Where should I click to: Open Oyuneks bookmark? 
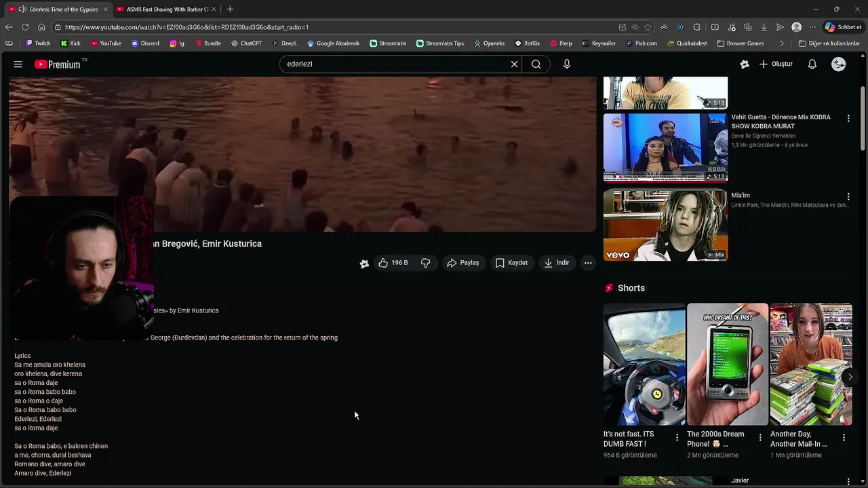tap(489, 43)
